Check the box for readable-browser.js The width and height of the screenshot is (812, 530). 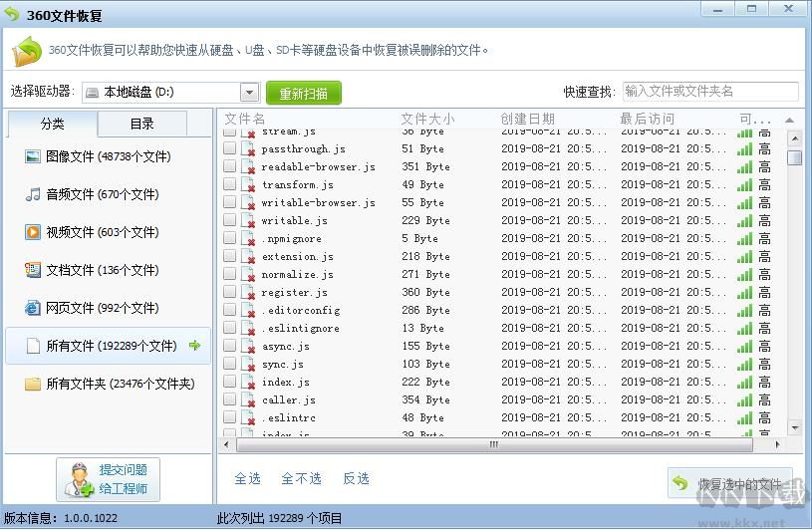[229, 166]
